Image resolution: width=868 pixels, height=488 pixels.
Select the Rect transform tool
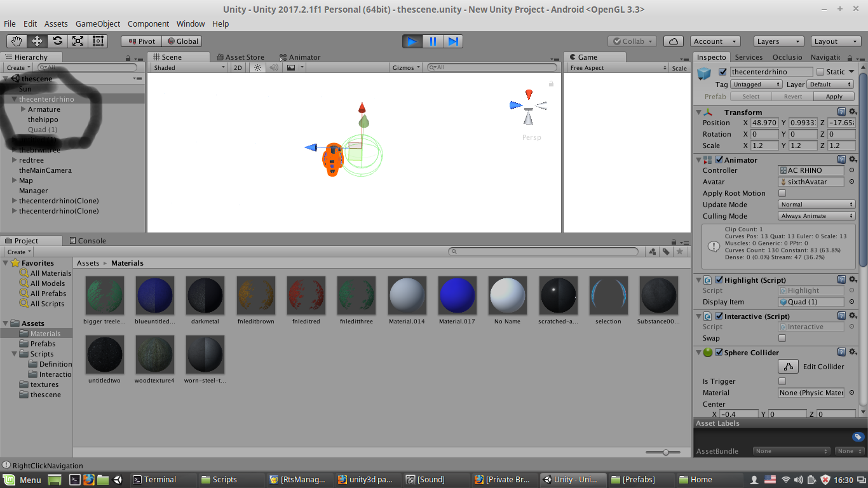[x=98, y=41]
